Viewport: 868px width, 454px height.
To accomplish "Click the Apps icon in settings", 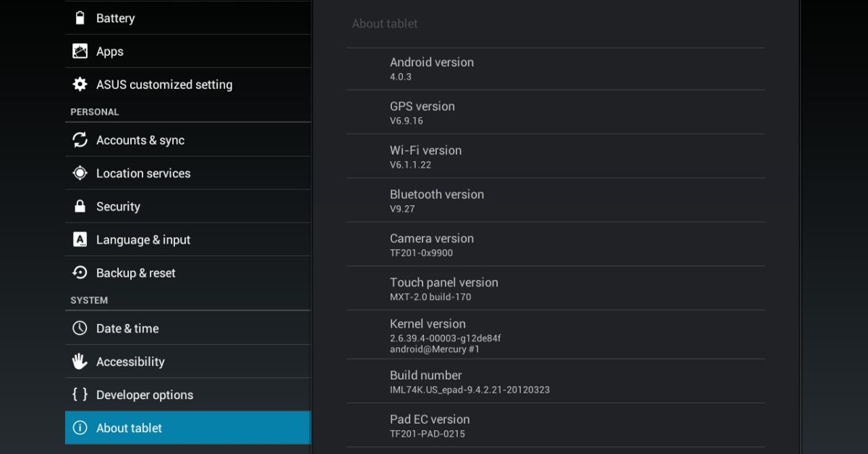I will (80, 51).
